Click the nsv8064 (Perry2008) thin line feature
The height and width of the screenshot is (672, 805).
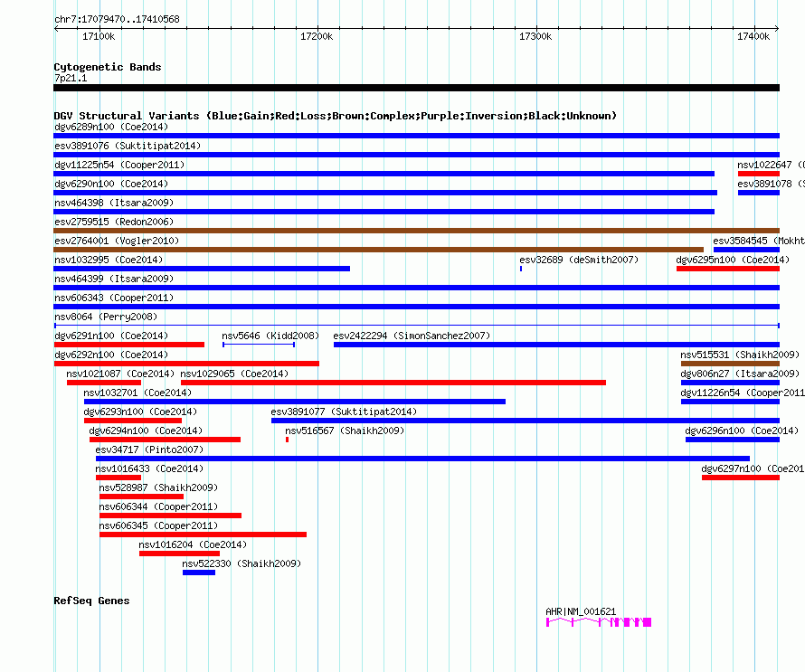(x=417, y=326)
